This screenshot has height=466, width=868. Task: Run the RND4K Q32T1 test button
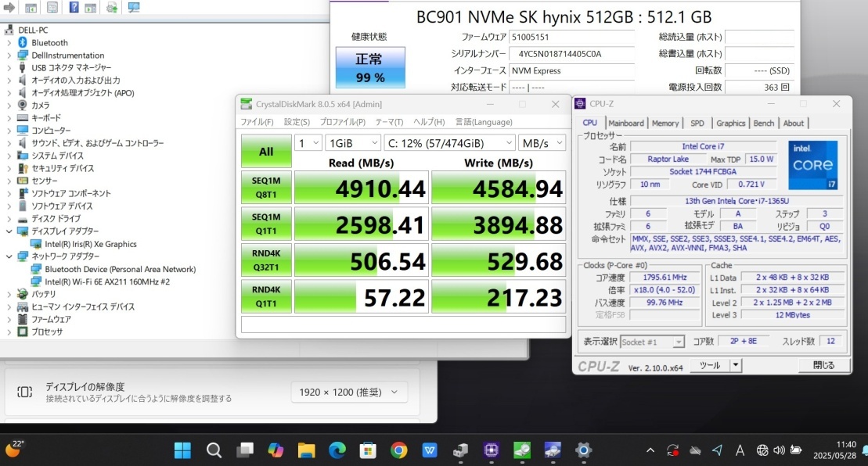click(266, 260)
